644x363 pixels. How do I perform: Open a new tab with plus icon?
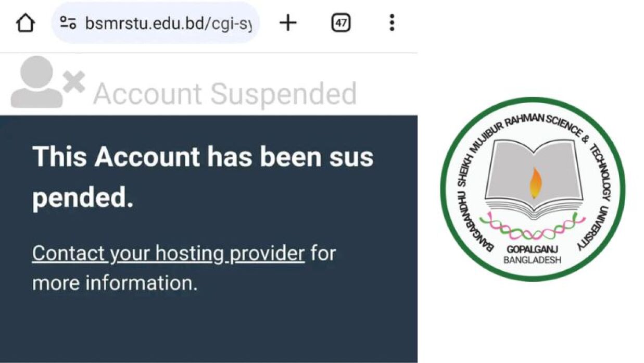click(x=288, y=23)
